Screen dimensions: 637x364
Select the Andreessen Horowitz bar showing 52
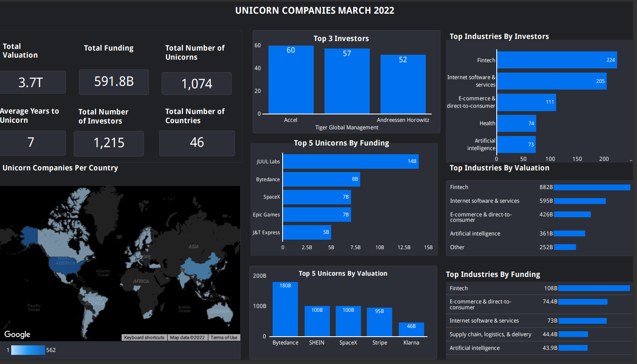coord(403,84)
